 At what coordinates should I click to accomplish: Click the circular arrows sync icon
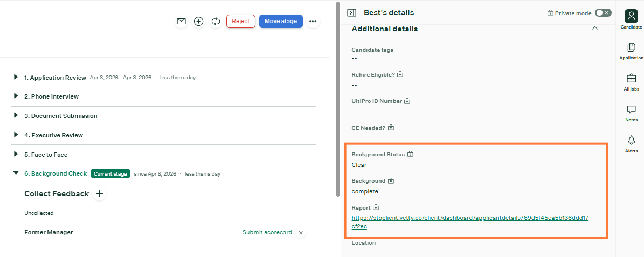coord(216,22)
